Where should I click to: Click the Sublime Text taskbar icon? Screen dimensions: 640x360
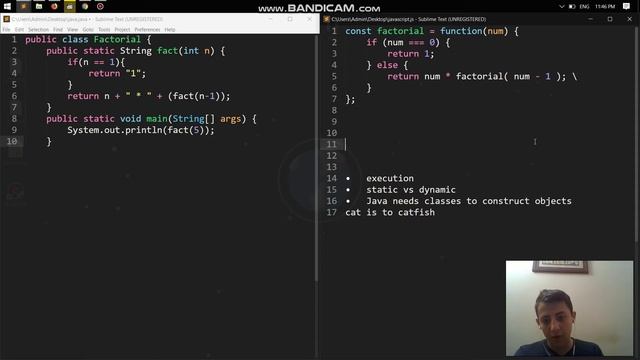coord(23,6)
